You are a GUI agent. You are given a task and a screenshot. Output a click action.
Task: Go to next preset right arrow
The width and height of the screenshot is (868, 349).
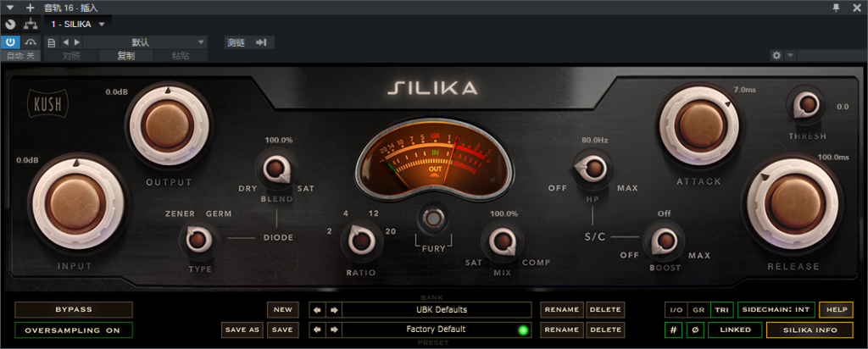click(334, 330)
